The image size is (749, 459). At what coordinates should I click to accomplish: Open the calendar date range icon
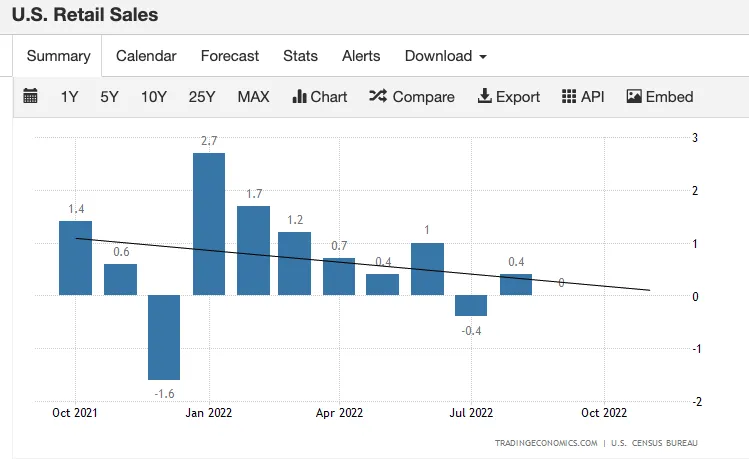pos(30,96)
